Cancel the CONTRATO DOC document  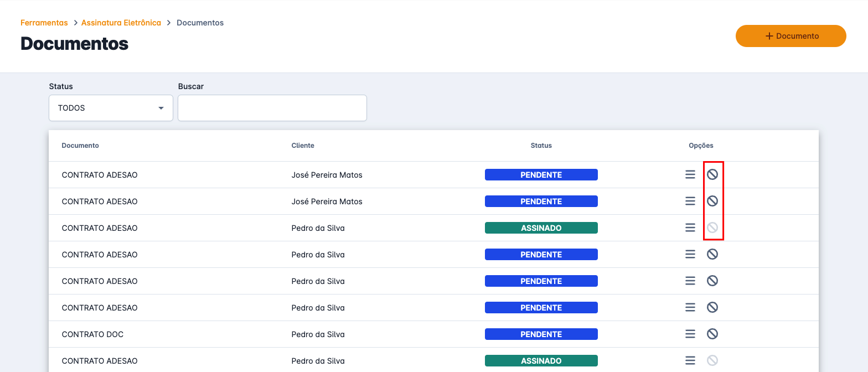(x=712, y=334)
